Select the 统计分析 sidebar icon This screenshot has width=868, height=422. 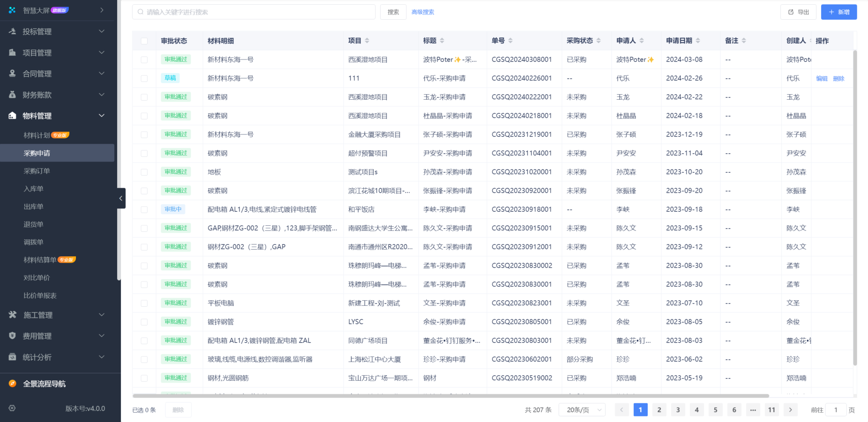[x=11, y=357]
